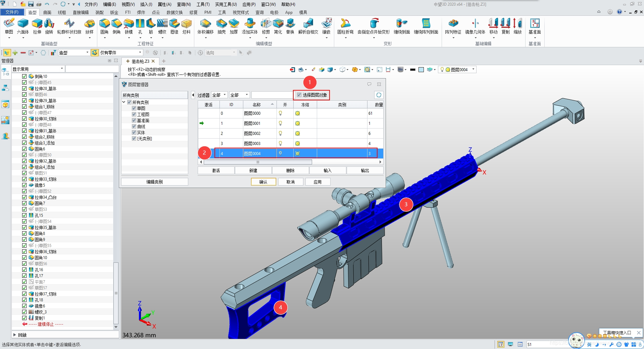Open the 视图(V) menu
The width and height of the screenshot is (644, 349).
click(128, 4)
